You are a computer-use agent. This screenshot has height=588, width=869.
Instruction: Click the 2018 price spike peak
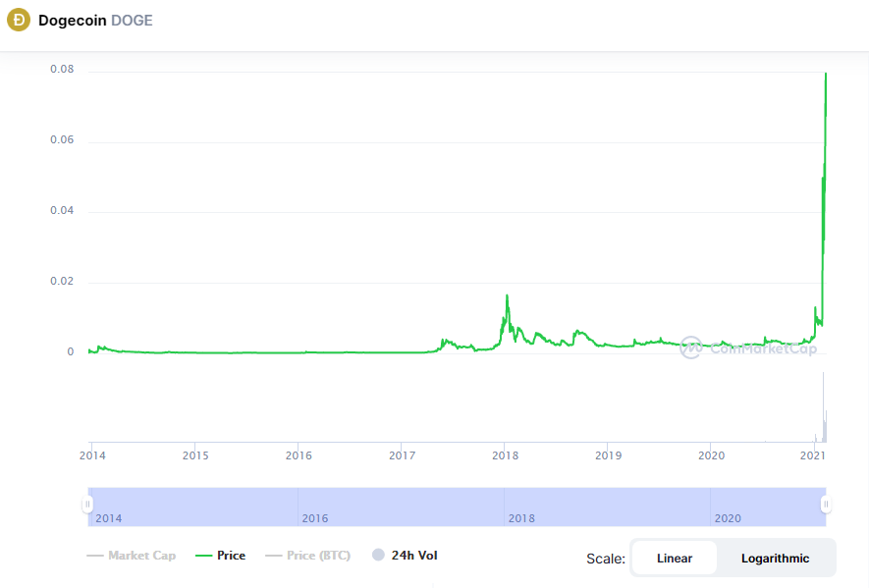coord(507,295)
